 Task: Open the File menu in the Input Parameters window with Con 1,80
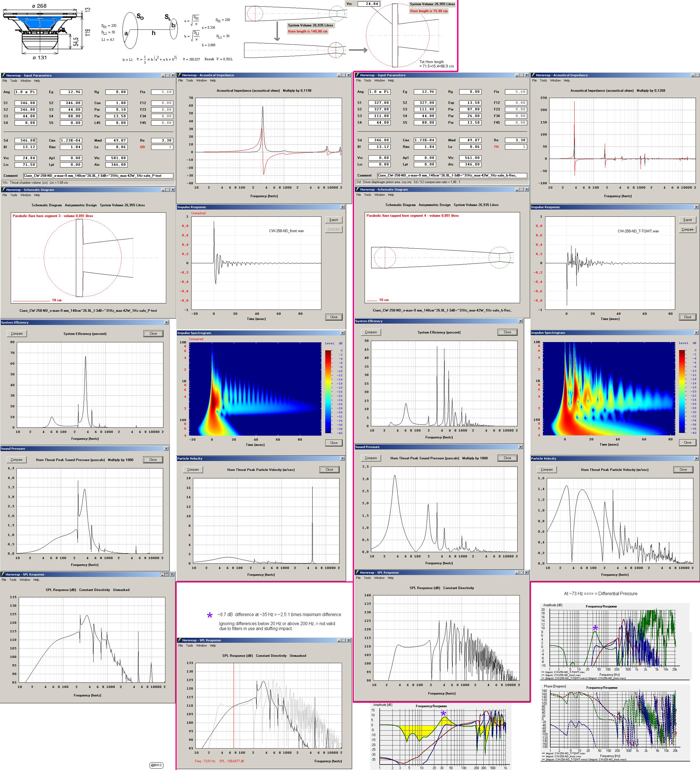5,81
